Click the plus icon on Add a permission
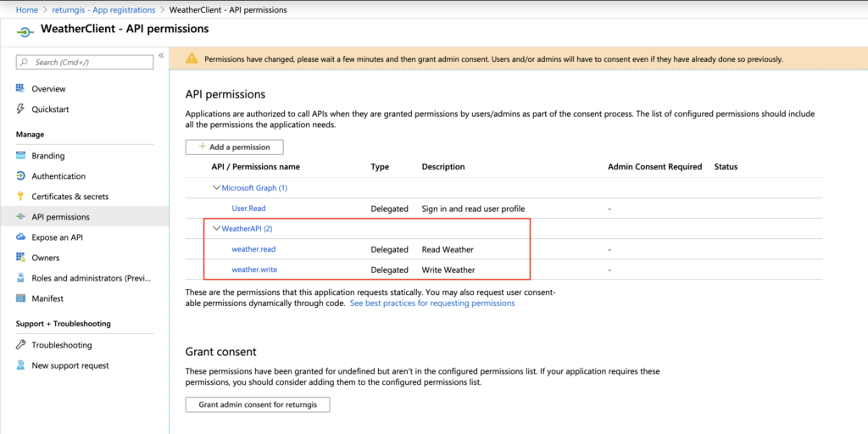Image resolution: width=868 pixels, height=434 pixels. (202, 147)
